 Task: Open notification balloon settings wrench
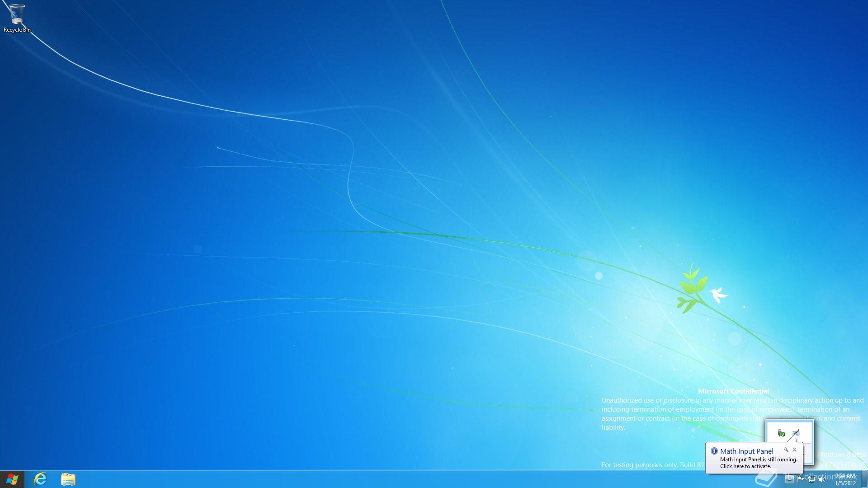coord(786,450)
